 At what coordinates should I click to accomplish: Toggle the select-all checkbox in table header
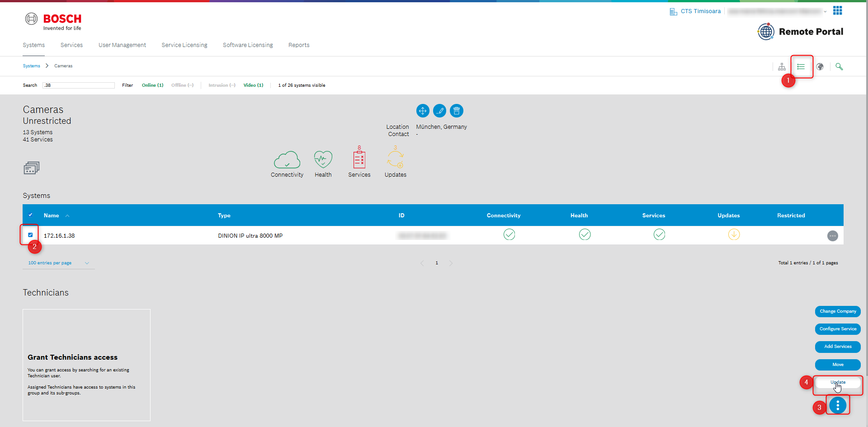pos(30,215)
